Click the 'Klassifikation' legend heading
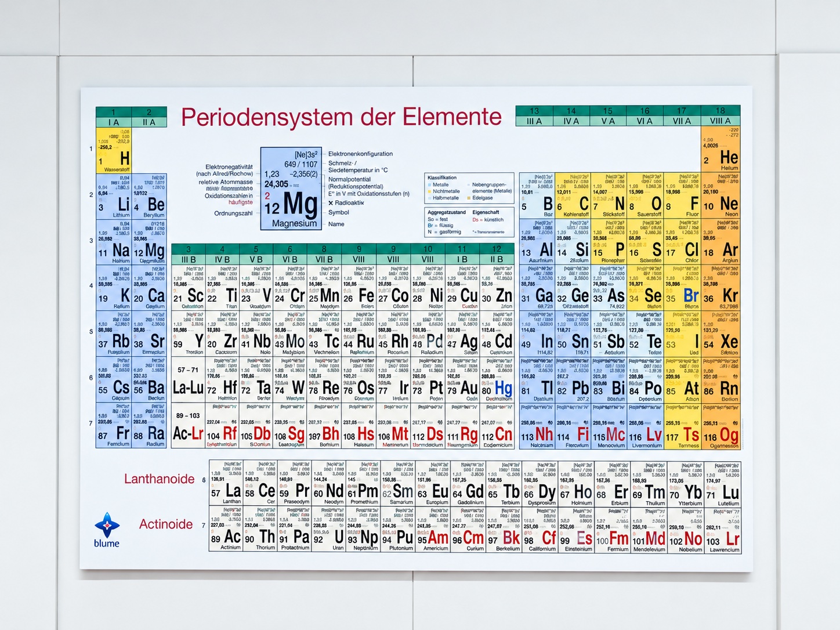The image size is (840, 630). coord(442,178)
